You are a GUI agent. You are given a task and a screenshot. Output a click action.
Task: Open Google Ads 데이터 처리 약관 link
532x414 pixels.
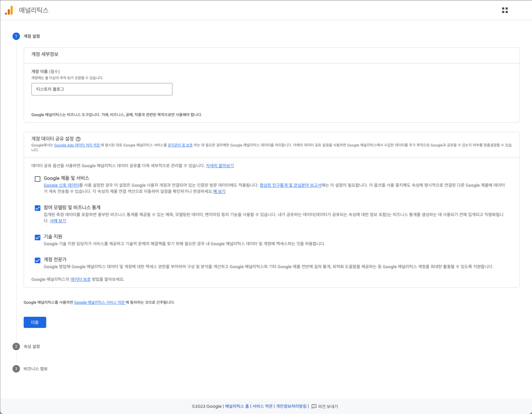point(77,145)
